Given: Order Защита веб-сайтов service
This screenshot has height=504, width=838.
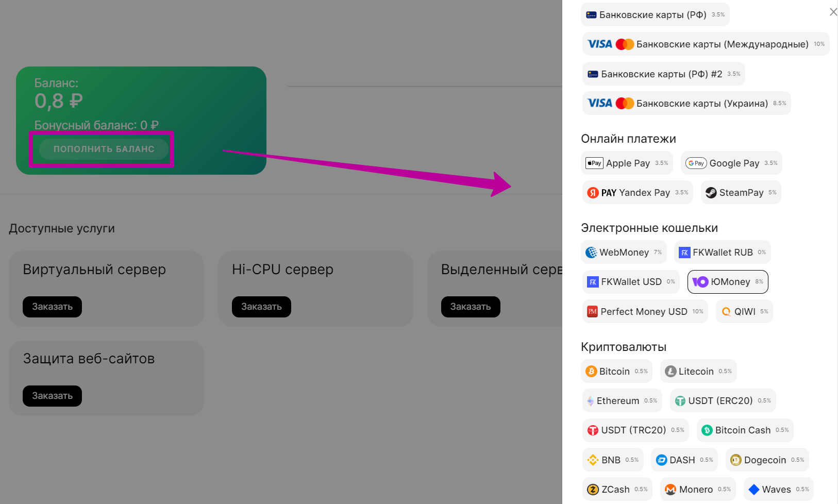Looking at the screenshot, I should (x=52, y=396).
